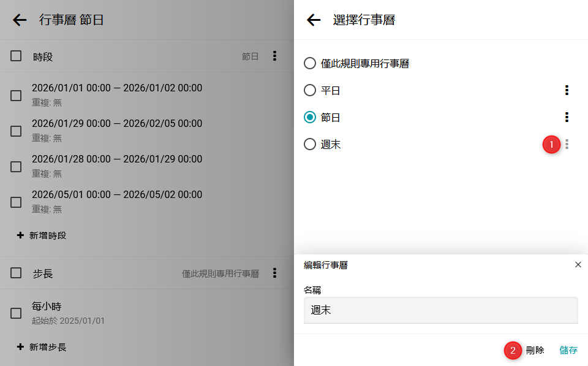Check the 時段 header checkbox
Screen dimensions: 588x366
tap(17, 56)
